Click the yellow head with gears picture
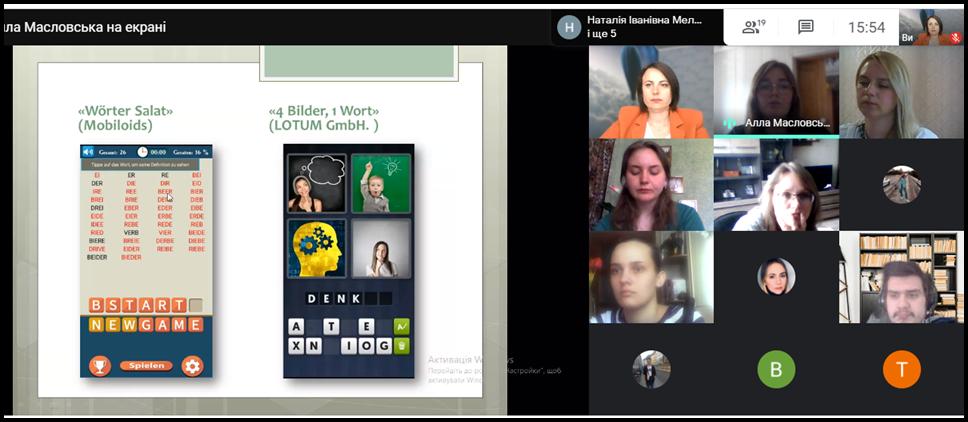 tap(317, 249)
